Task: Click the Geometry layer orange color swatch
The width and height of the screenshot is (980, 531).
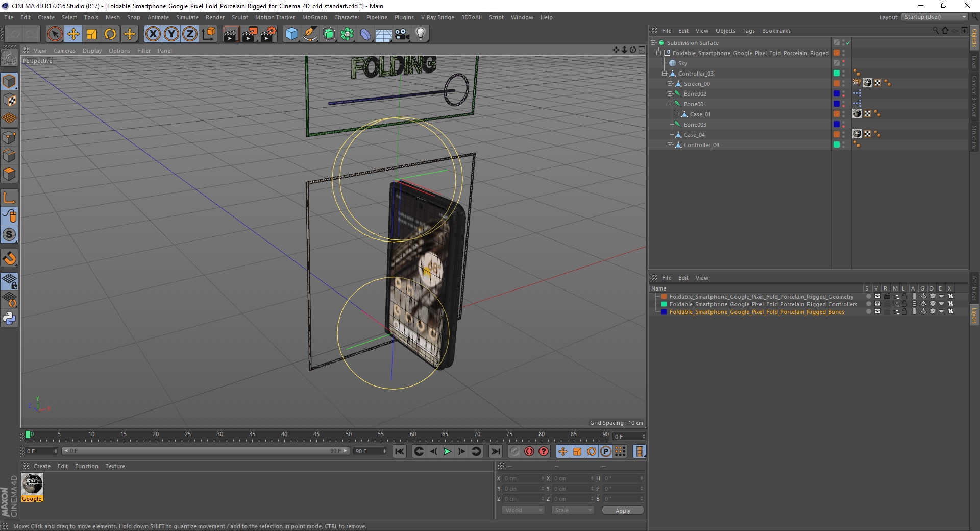Action: (x=664, y=297)
